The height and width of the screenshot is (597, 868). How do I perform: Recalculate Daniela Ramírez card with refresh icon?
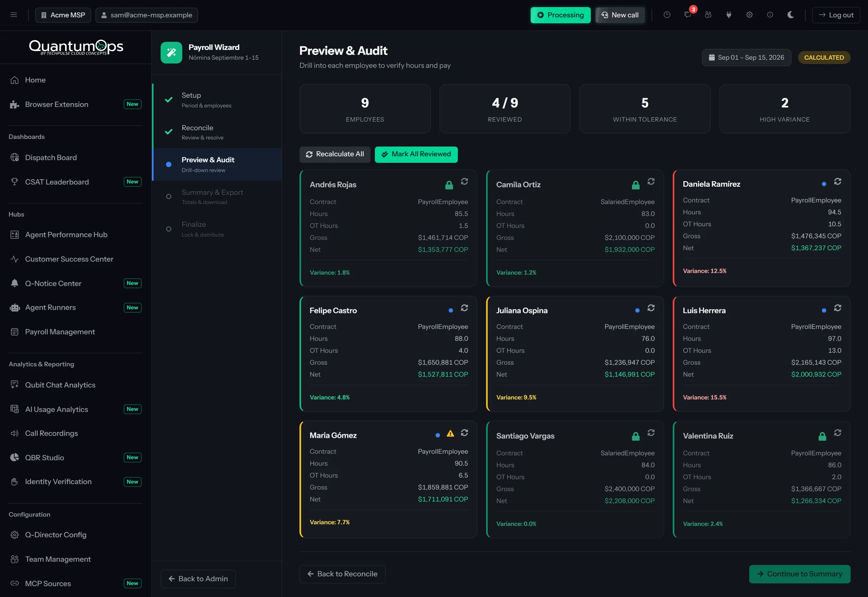pyautogui.click(x=837, y=181)
